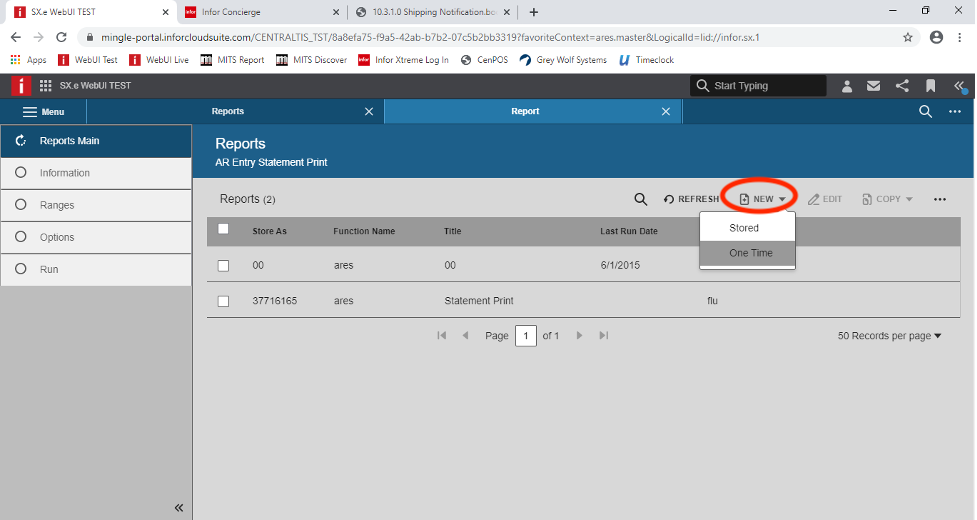
Task: Open WebUI Live bookmark
Action: pos(159,60)
